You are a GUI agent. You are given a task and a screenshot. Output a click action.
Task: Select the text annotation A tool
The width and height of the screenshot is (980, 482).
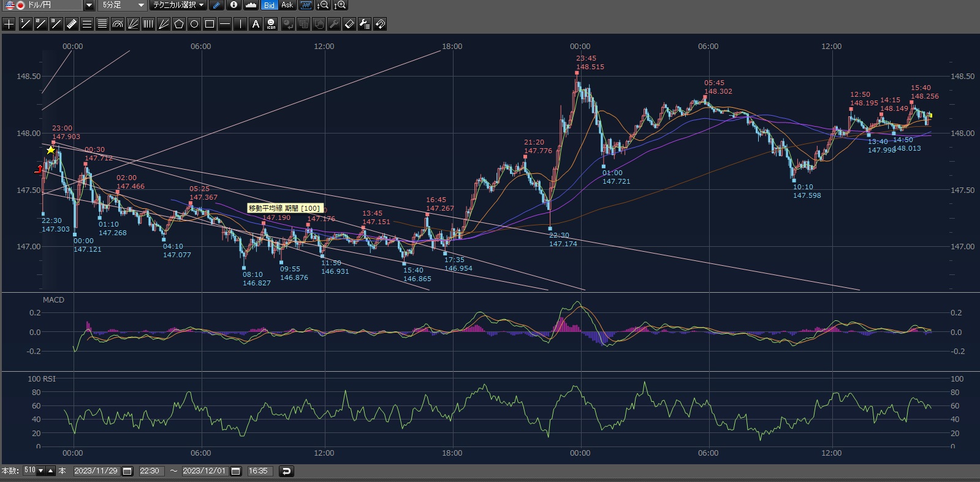pos(256,24)
